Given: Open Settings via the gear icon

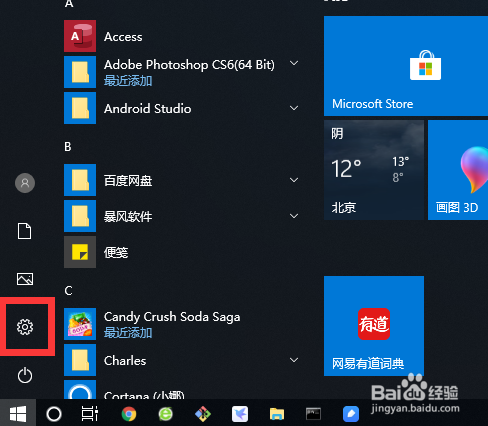Looking at the screenshot, I should pos(25,327).
